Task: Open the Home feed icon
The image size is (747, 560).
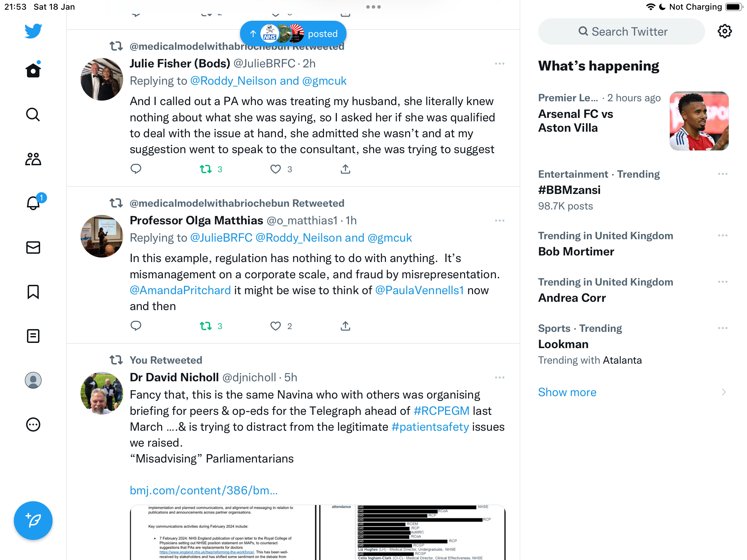Action: click(33, 70)
